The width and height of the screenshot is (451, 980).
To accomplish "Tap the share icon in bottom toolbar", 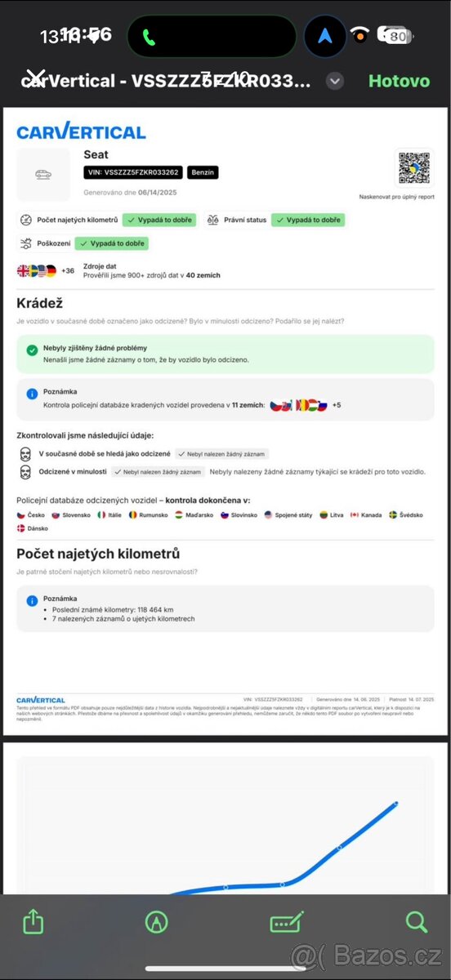I will click(x=33, y=922).
